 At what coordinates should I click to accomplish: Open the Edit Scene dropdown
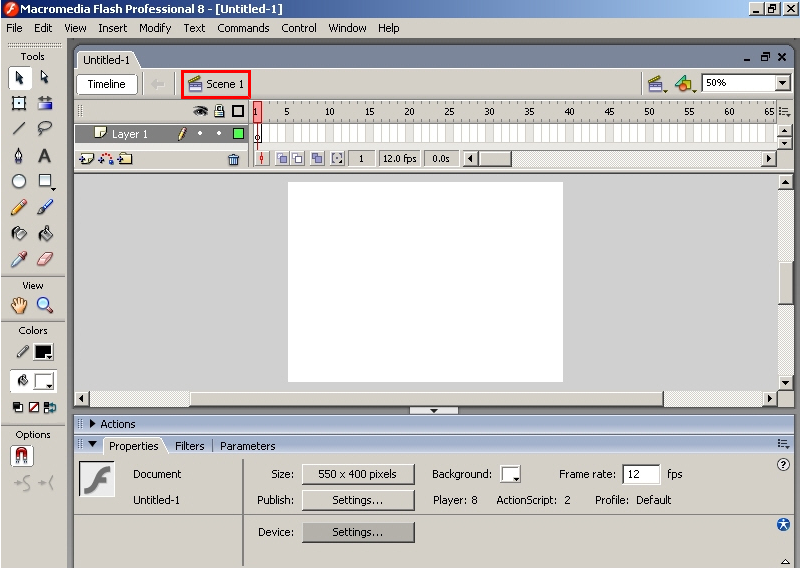point(657,84)
